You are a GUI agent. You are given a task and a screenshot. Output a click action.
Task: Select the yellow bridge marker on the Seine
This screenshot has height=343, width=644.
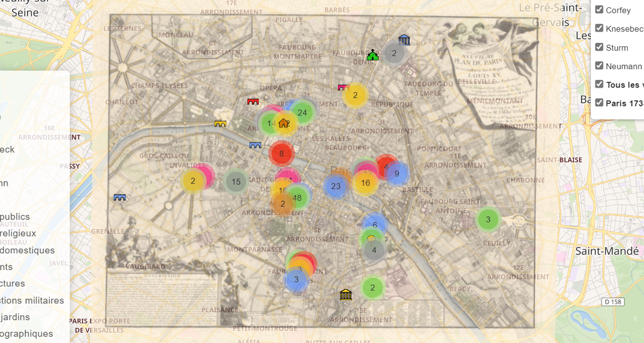coord(220,123)
